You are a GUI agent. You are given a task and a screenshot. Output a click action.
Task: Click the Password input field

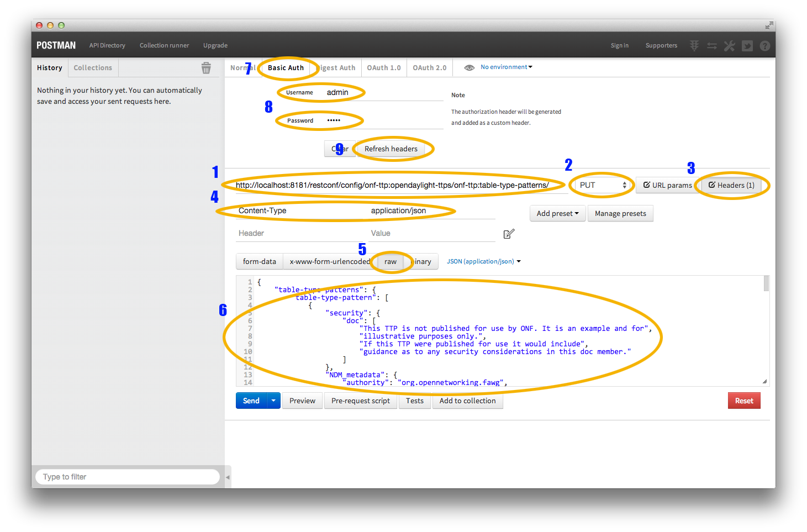pos(383,120)
